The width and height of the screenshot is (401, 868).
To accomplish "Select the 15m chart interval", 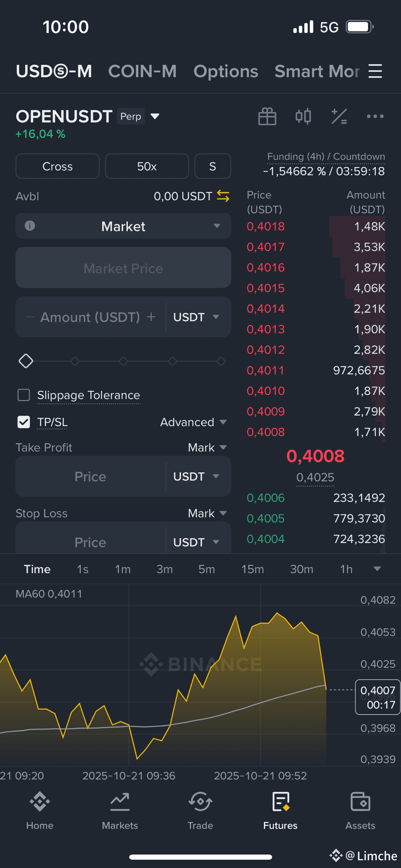I will coord(252,569).
